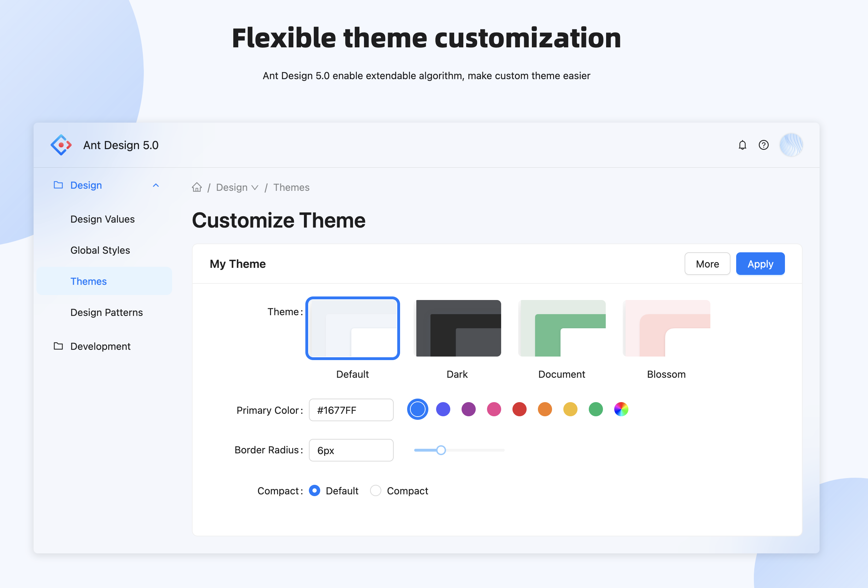Image resolution: width=868 pixels, height=588 pixels.
Task: Pick the pink primary color swatch
Action: click(x=494, y=409)
